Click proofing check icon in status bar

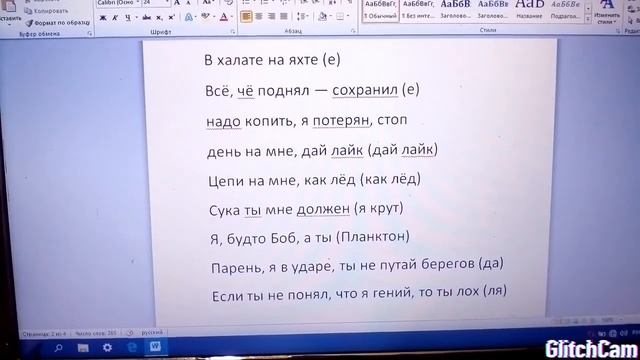[130, 333]
